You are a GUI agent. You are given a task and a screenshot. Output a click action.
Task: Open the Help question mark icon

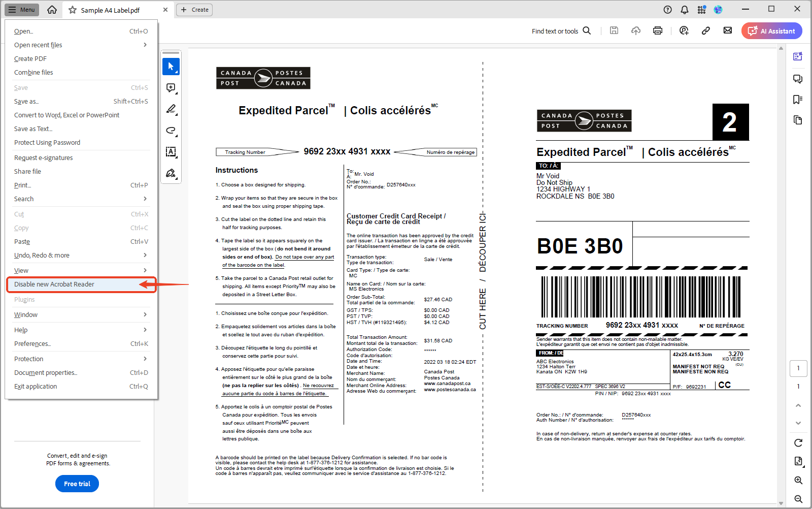coord(667,10)
